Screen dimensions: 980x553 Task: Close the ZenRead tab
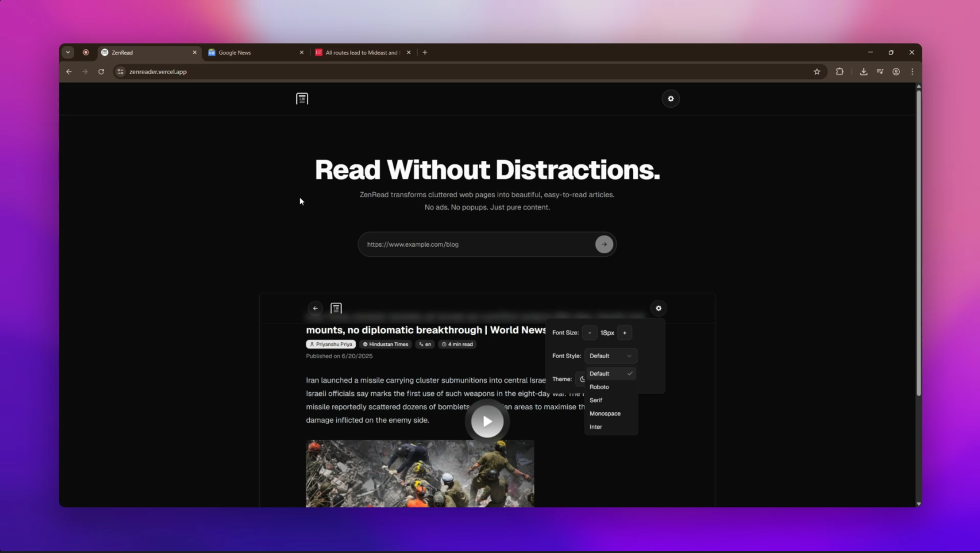click(x=194, y=52)
